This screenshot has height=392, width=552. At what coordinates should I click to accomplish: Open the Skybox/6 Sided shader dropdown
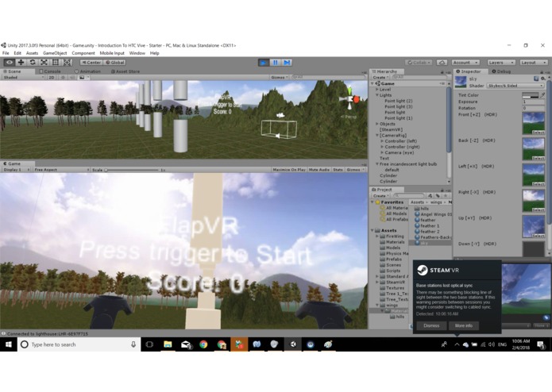click(515, 86)
